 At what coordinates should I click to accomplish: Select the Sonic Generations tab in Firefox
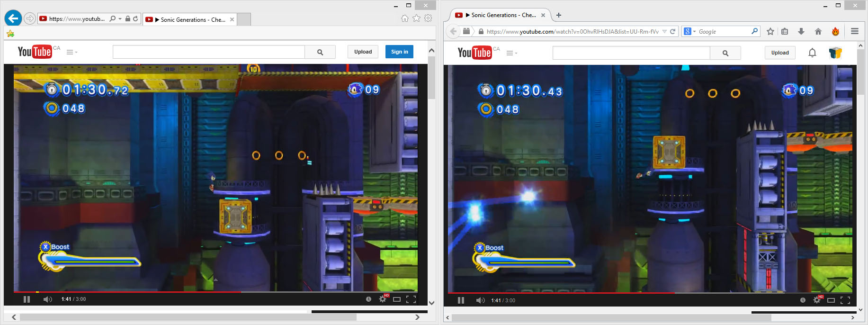500,15
